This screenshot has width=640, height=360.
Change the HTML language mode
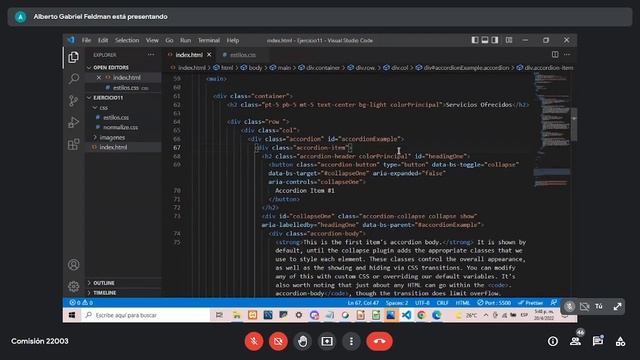pos(462,303)
